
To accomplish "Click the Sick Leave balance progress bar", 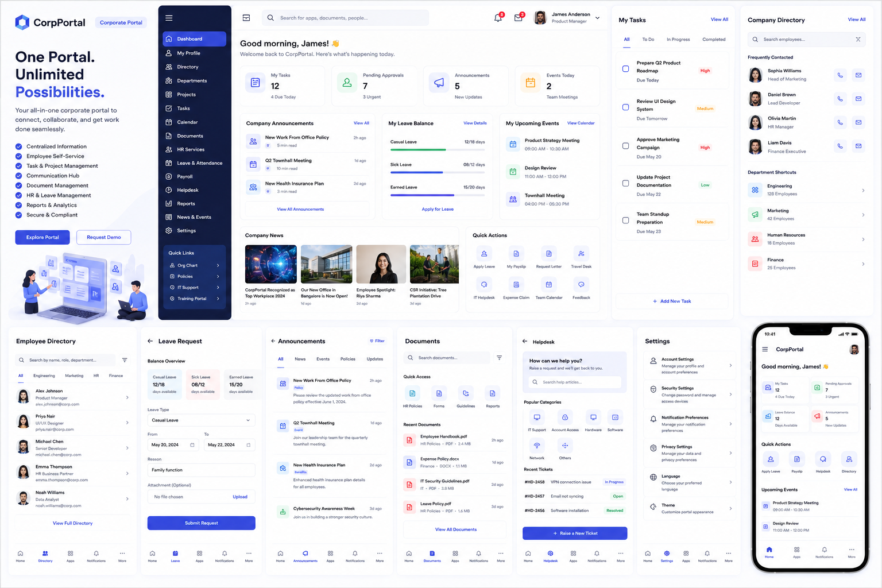I will [x=438, y=172].
